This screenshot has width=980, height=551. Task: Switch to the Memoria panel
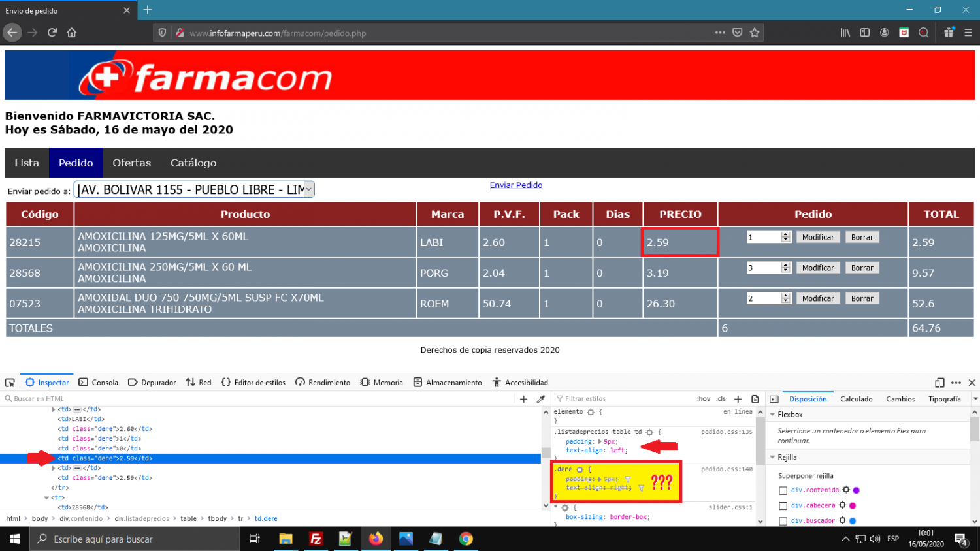point(382,383)
